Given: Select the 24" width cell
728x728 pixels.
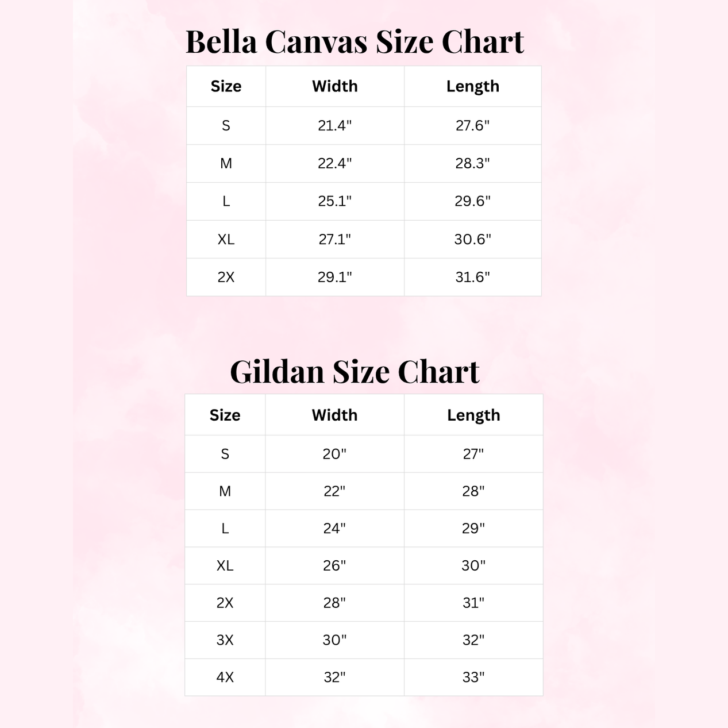Looking at the screenshot, I should (334, 528).
